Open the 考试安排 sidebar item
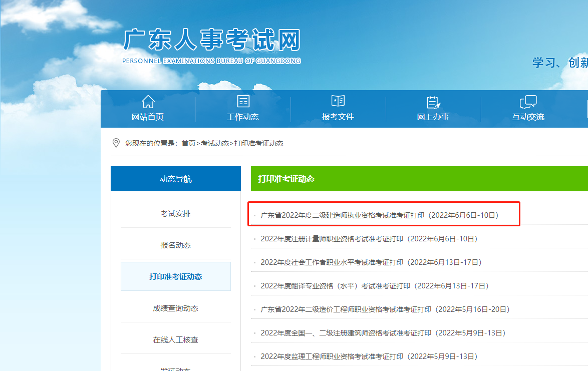Viewport: 588px width, 371px height. point(175,214)
